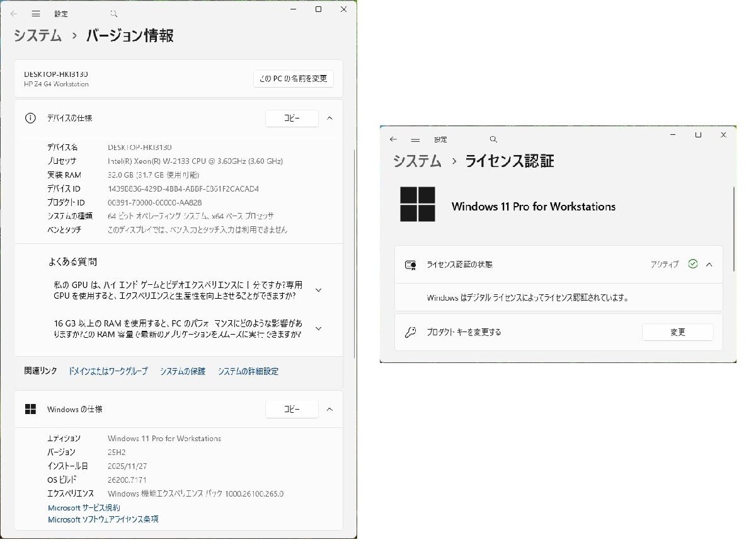Open Microsoft サービス規約 link
756x542 pixels.
tap(84, 507)
